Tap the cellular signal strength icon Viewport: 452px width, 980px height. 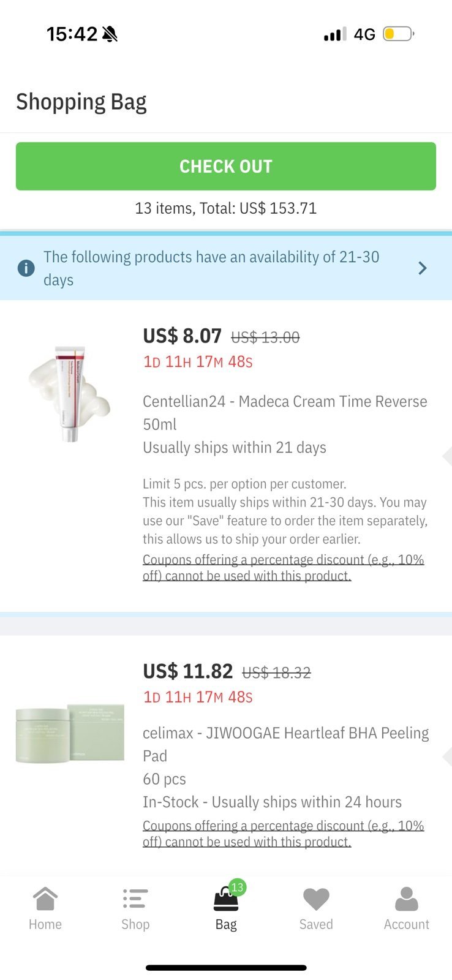[x=334, y=34]
